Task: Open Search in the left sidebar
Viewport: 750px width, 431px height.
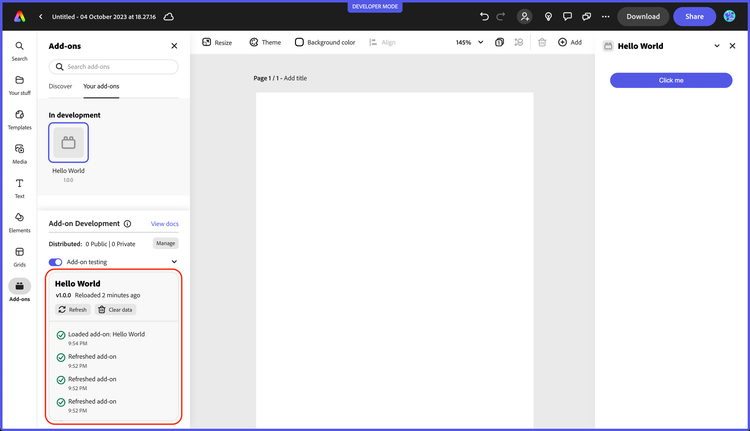Action: coord(20,51)
